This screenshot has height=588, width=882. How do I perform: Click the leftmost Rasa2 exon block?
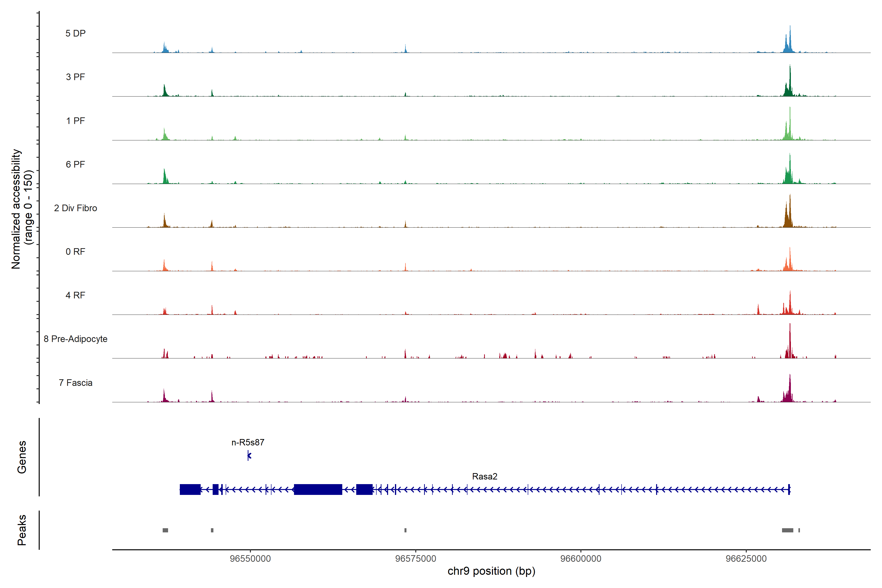point(190,489)
